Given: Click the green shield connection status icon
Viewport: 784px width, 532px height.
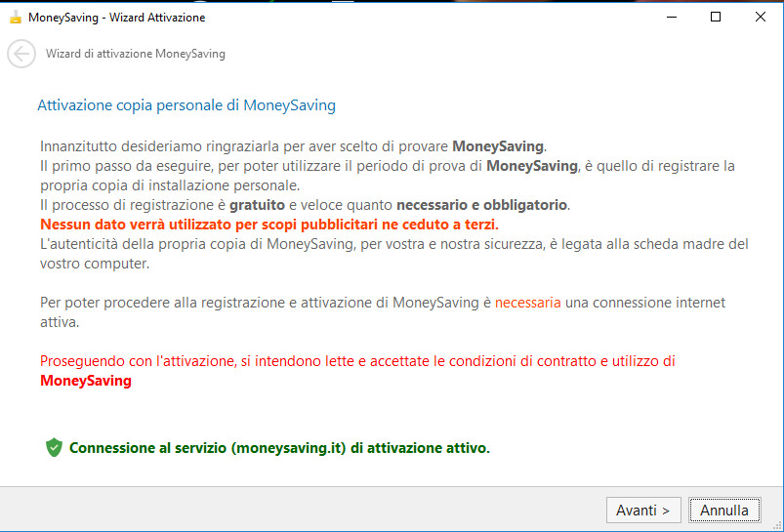Looking at the screenshot, I should click(54, 447).
